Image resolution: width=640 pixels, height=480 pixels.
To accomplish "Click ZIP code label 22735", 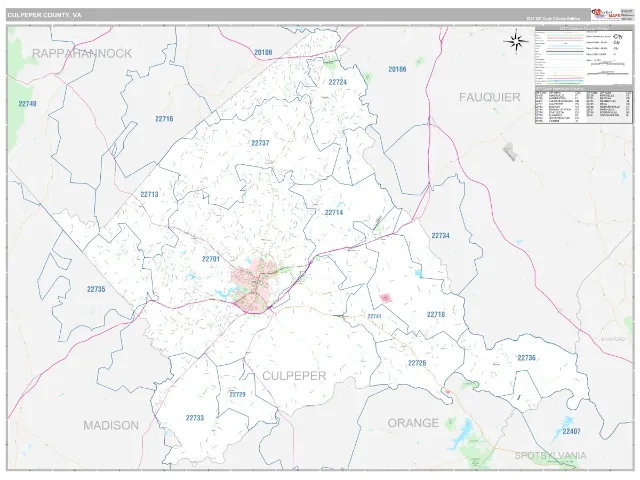I will click(x=96, y=289).
